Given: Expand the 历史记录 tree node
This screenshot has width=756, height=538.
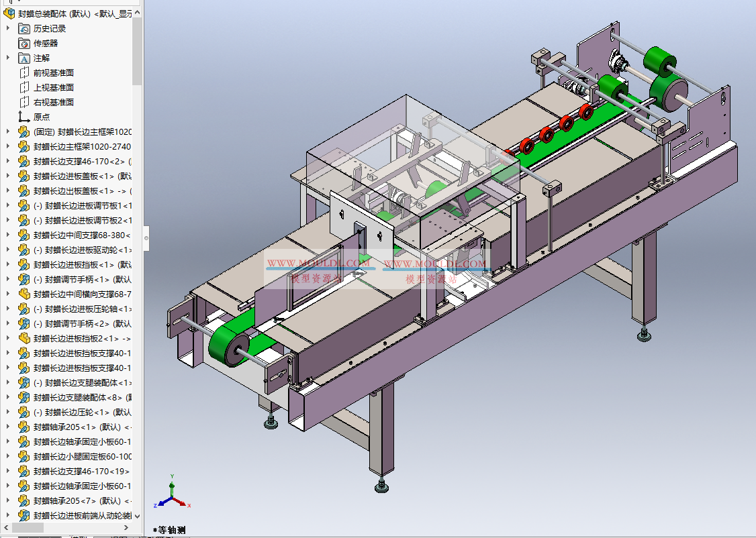Looking at the screenshot, I should (8, 28).
